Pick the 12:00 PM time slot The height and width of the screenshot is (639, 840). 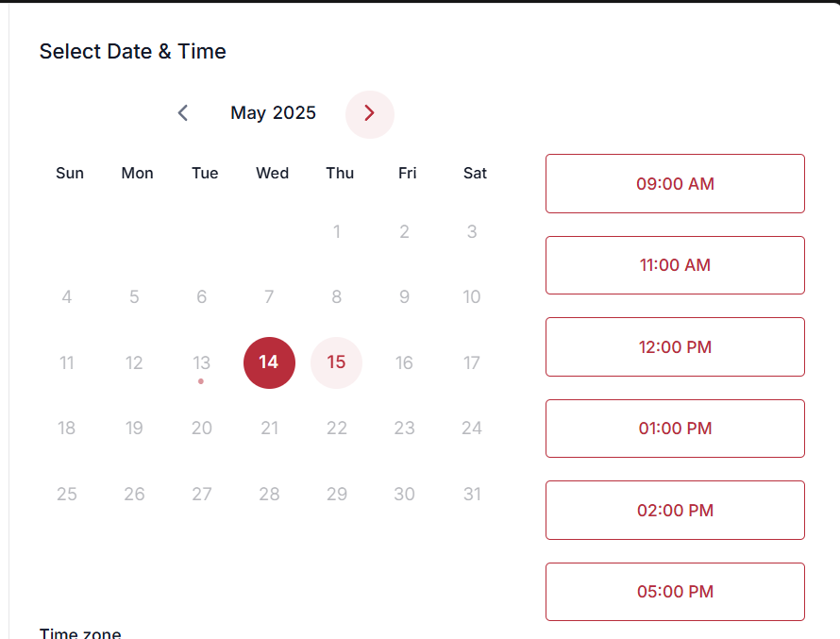point(675,347)
